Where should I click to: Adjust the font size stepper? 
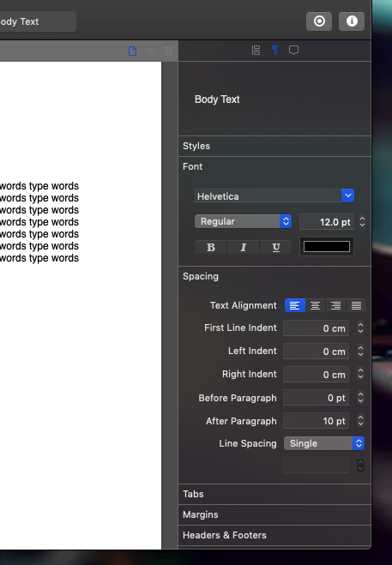362,221
